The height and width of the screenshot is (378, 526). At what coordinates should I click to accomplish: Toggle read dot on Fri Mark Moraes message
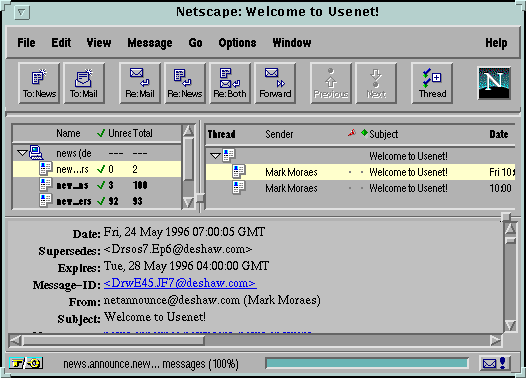(x=362, y=172)
